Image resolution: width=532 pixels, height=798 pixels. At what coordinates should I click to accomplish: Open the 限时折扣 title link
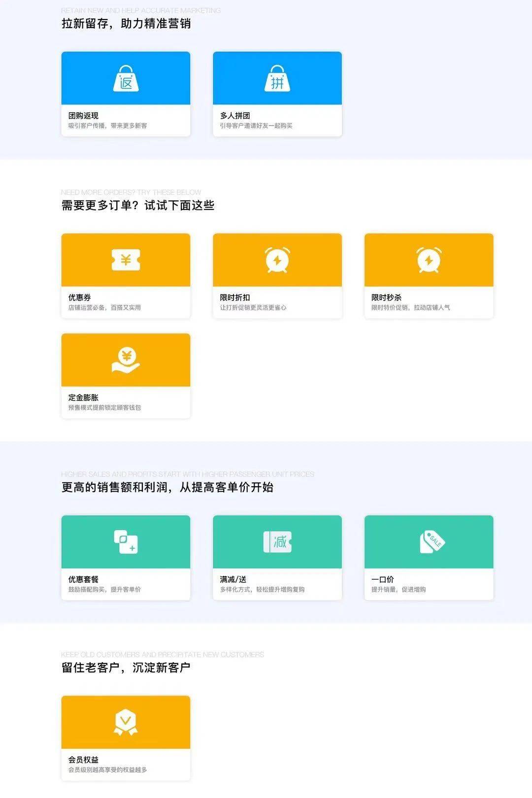[235, 298]
